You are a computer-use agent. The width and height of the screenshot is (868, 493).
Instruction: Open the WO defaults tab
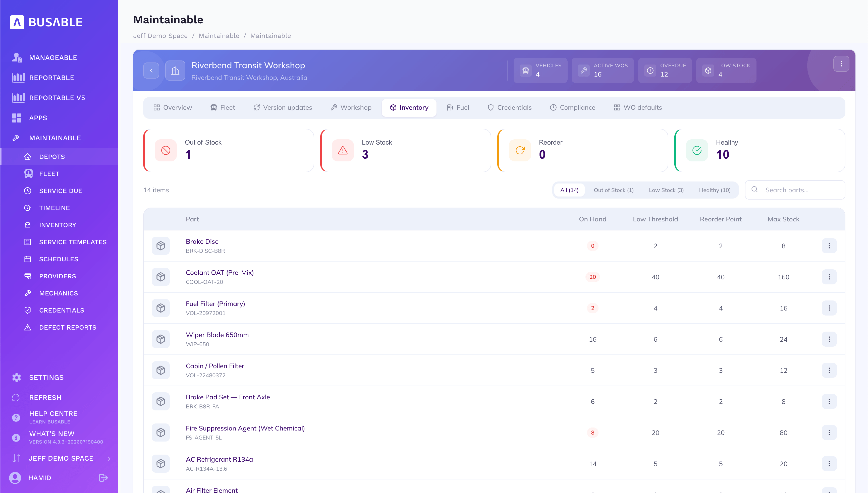(638, 107)
